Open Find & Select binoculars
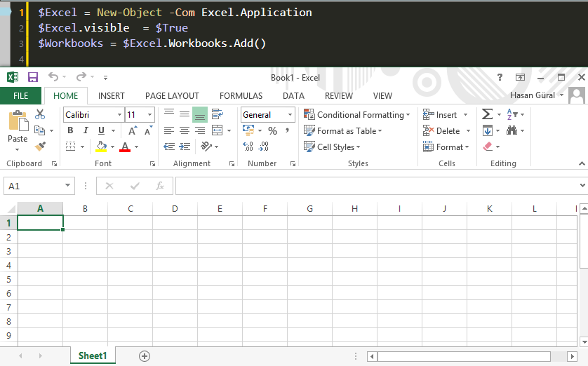Viewport: 588px width, 366px height. pos(512,130)
